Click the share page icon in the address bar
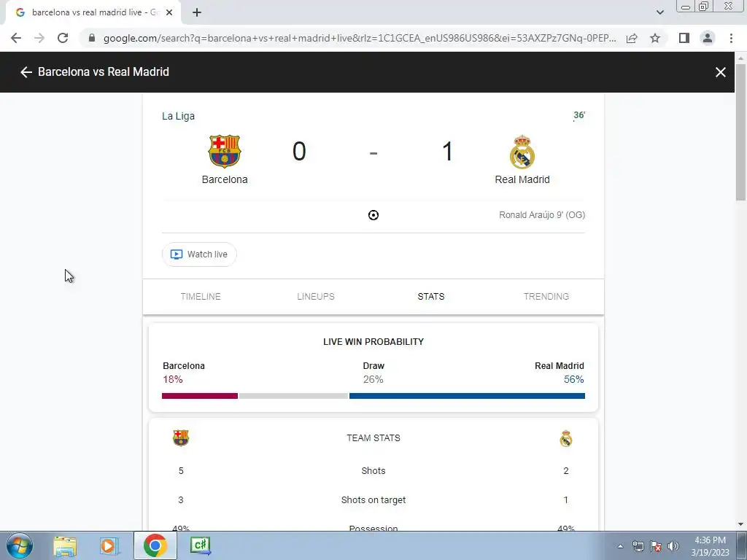Viewport: 747px width, 560px height. click(x=632, y=38)
